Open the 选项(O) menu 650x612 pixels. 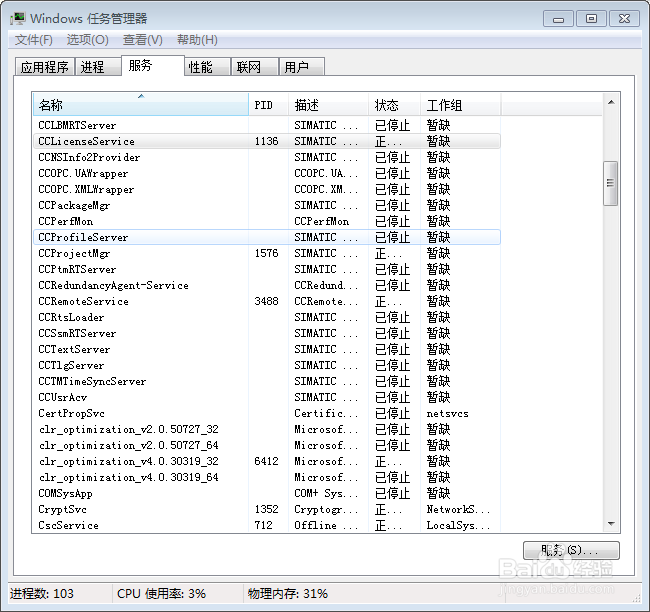coord(87,40)
